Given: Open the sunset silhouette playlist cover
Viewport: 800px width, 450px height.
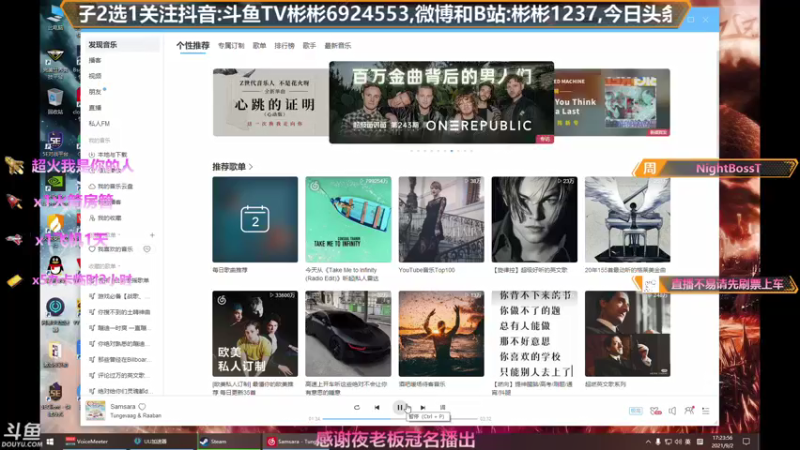Looking at the screenshot, I should pos(441,334).
